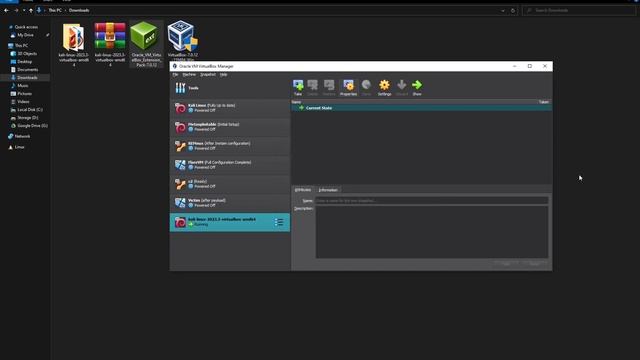Select the Victim (after payload) VM entry
Screen dimensions: 640x360
[x=230, y=203]
